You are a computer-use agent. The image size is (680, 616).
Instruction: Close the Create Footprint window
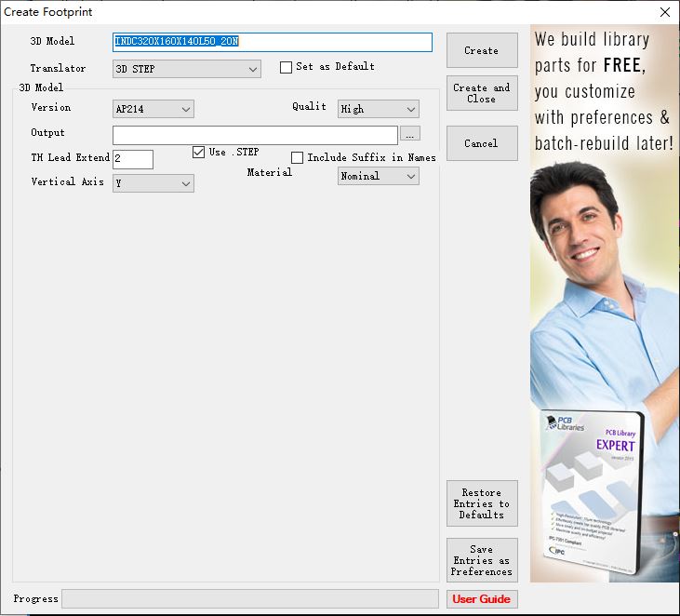tap(665, 12)
